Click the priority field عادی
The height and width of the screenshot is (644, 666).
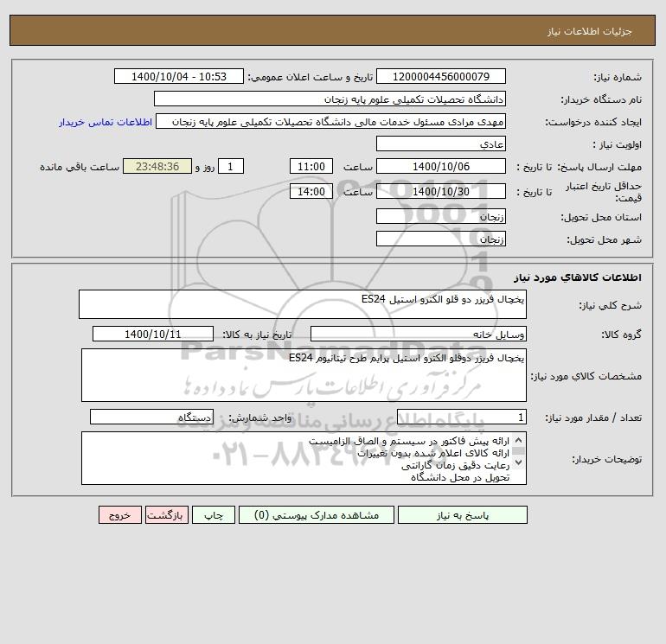click(x=441, y=143)
